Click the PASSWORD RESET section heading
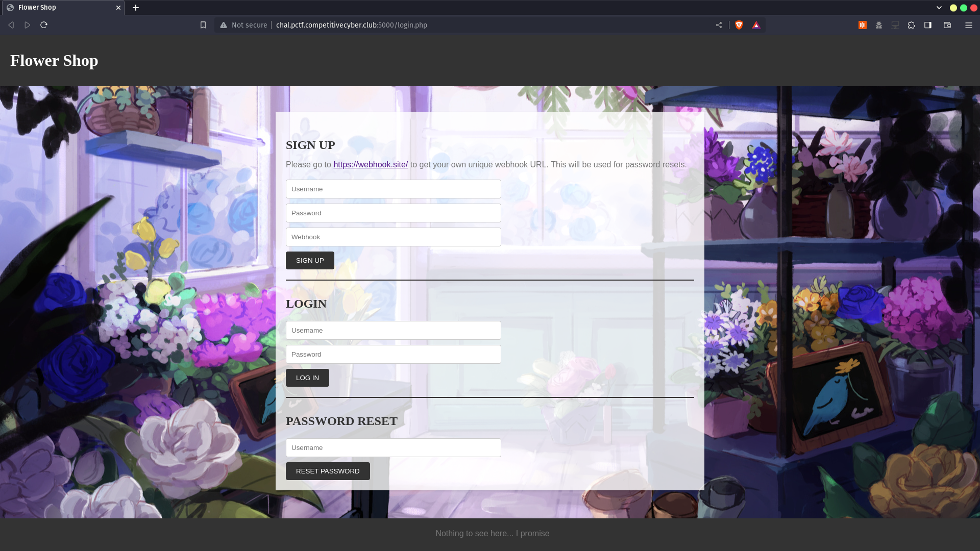The height and width of the screenshot is (551, 980). [341, 421]
